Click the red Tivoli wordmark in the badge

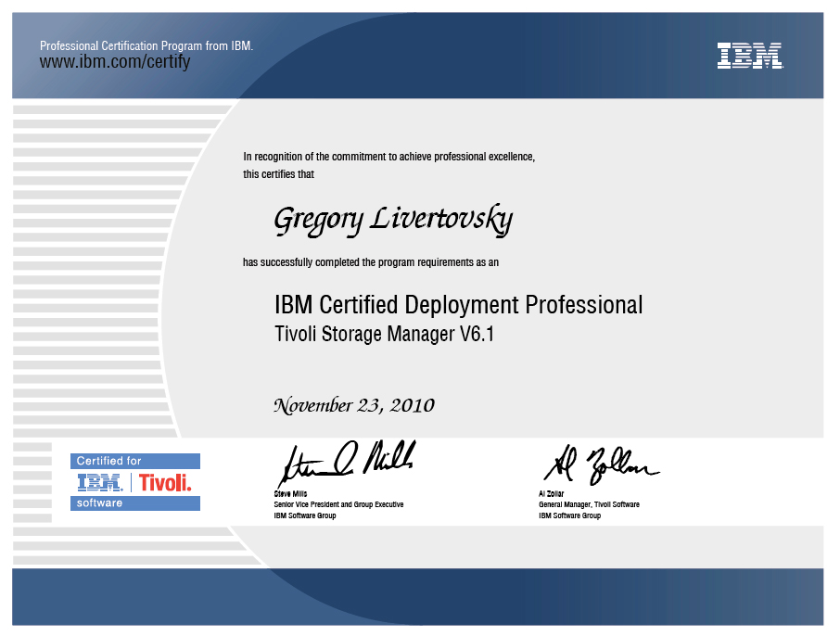tap(165, 483)
